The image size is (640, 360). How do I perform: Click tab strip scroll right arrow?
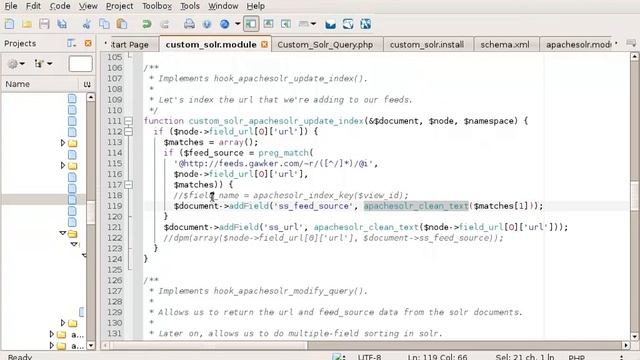(616, 43)
